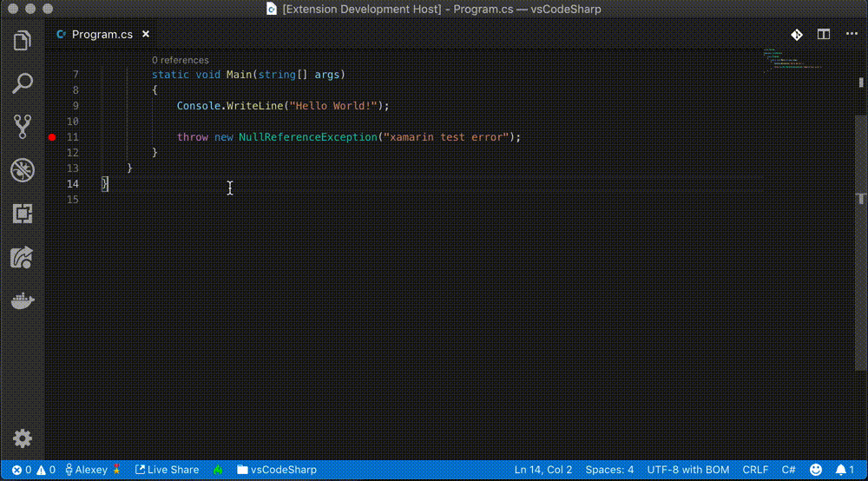The width and height of the screenshot is (868, 481).
Task: Click line number 14 in the gutter
Action: click(x=73, y=184)
